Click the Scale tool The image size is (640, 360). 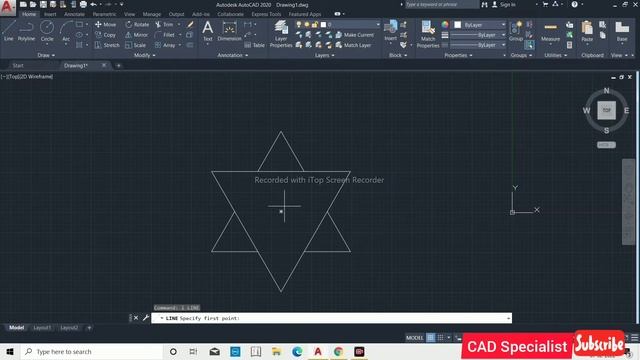(136, 45)
